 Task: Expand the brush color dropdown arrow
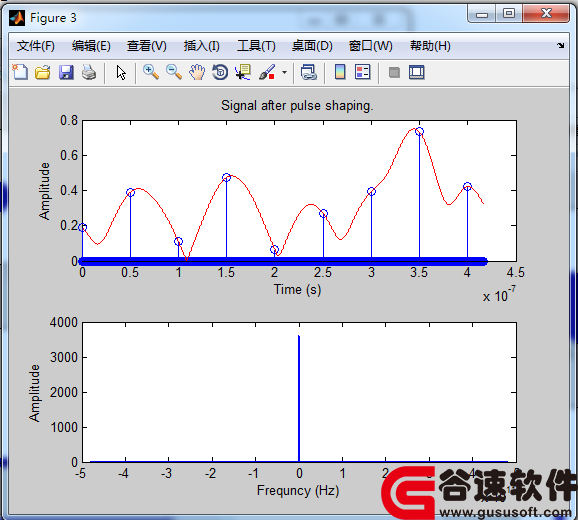coord(284,72)
